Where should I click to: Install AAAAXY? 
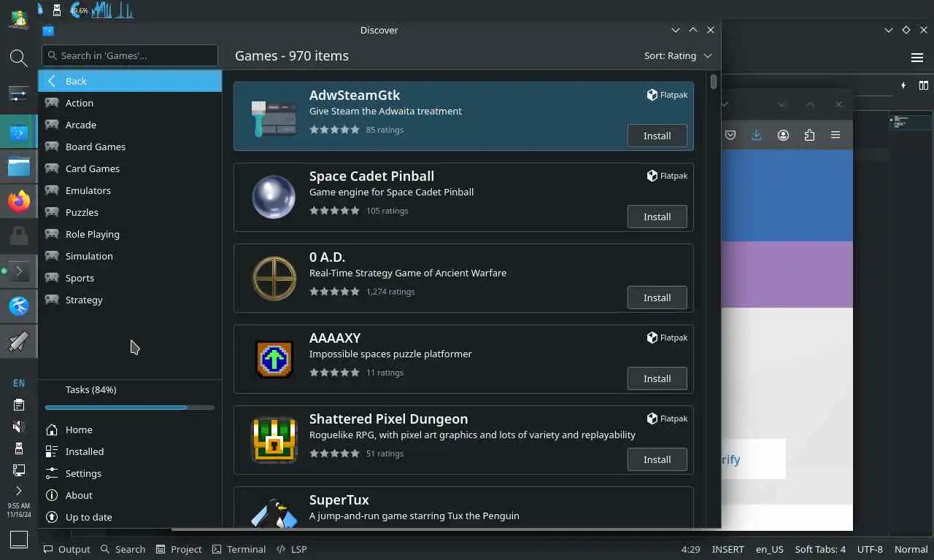tap(657, 378)
